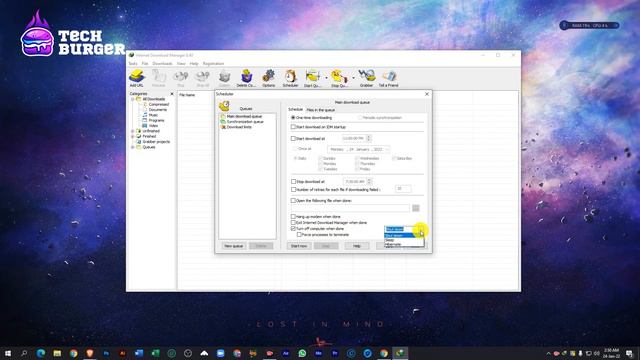Open the Help menu
Image resolution: width=640 pixels, height=360 pixels.
[194, 64]
